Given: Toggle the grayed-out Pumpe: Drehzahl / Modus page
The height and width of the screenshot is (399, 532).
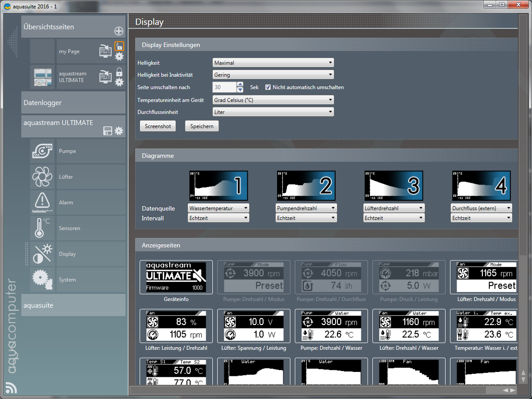Looking at the screenshot, I should pos(254,277).
